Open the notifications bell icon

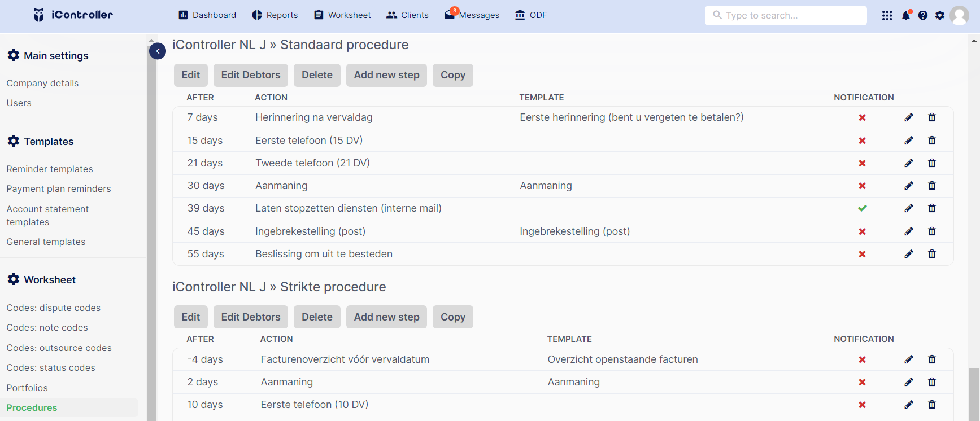tap(906, 15)
